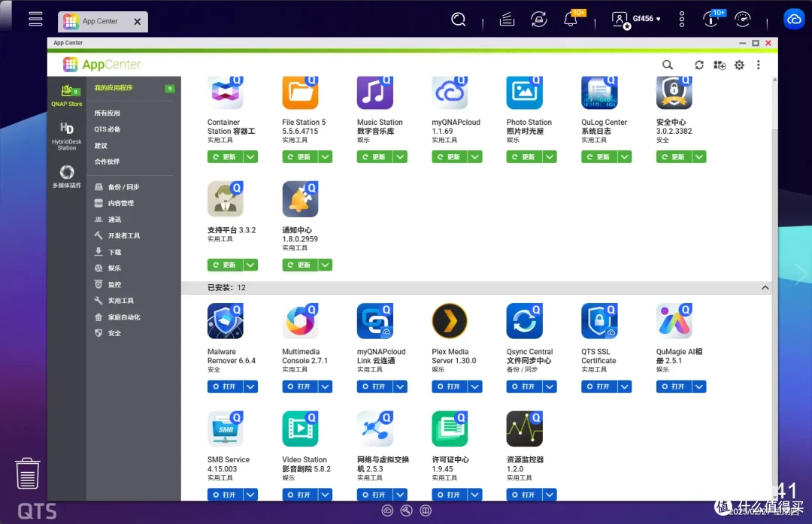Open AppCenter three-dot more options
Screen dimensions: 812x524
pyautogui.click(x=758, y=65)
